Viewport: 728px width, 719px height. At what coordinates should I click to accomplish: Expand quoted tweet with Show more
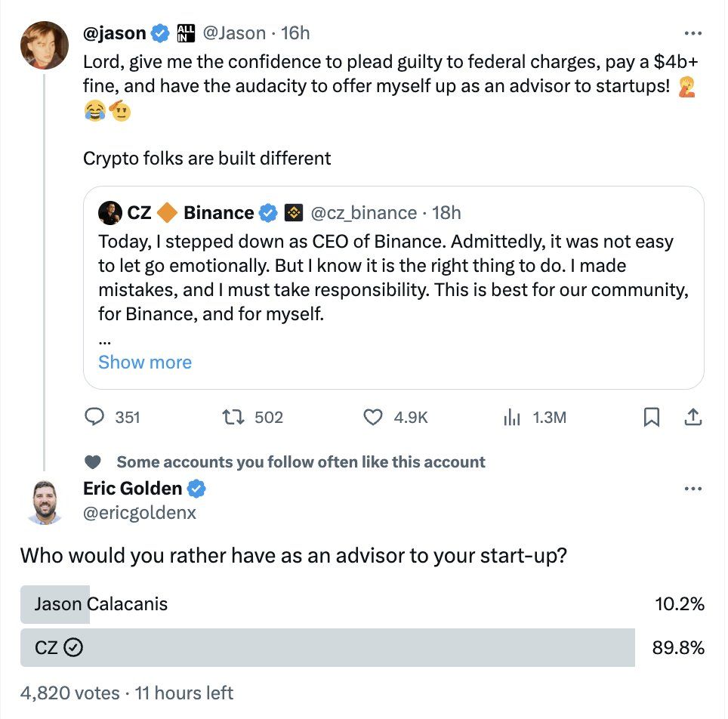[x=145, y=362]
